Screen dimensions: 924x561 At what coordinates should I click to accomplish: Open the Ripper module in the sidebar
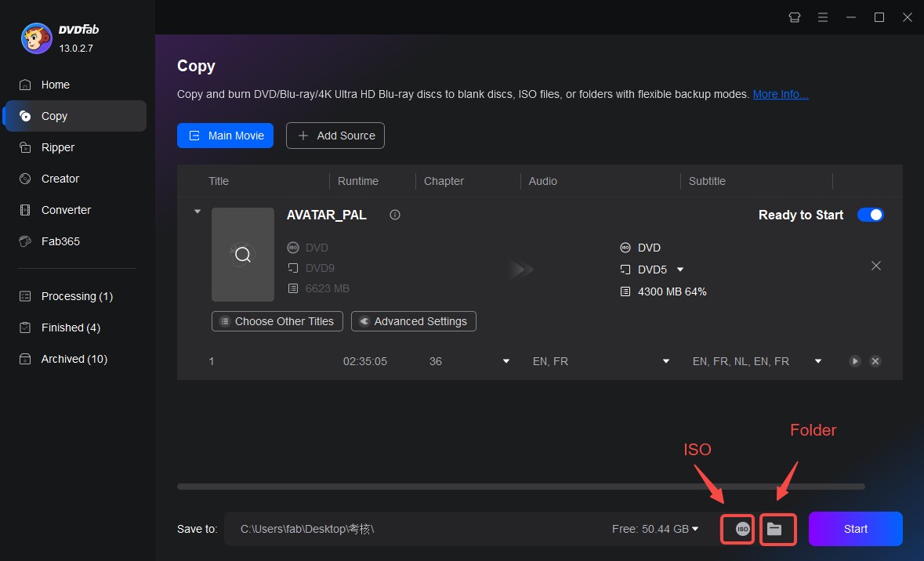pyautogui.click(x=58, y=147)
